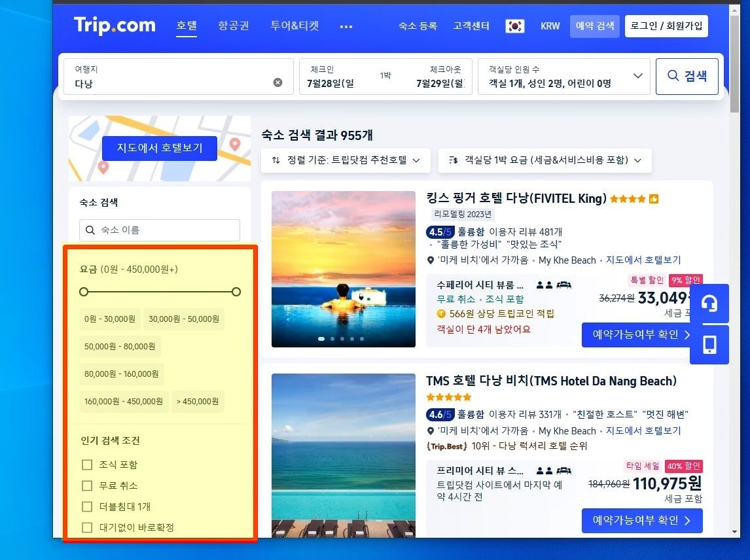
Task: Open the 체크인 date picker
Action: pos(331,77)
